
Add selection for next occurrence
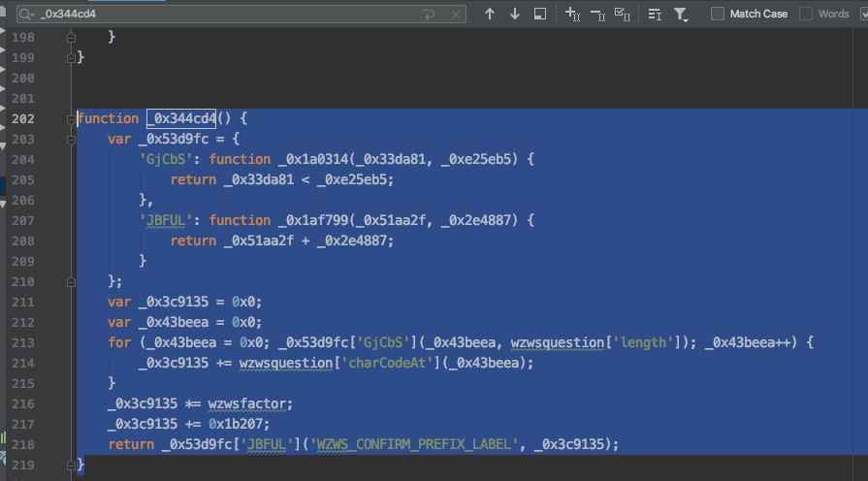[572, 14]
